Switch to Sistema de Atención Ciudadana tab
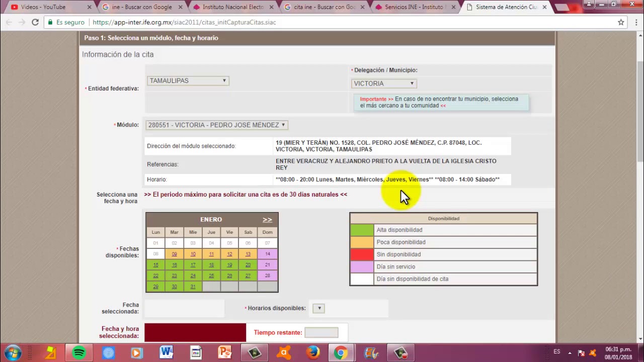Image resolution: width=644 pixels, height=362 pixels. pos(507,7)
